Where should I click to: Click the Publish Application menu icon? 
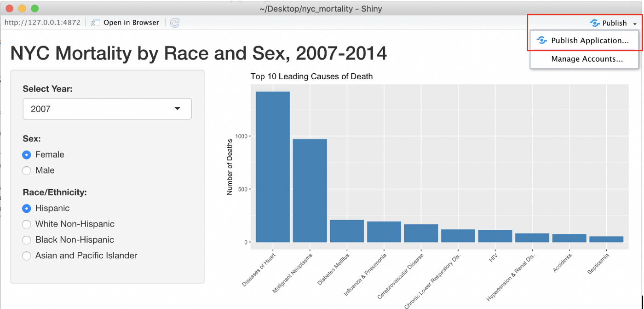click(542, 41)
